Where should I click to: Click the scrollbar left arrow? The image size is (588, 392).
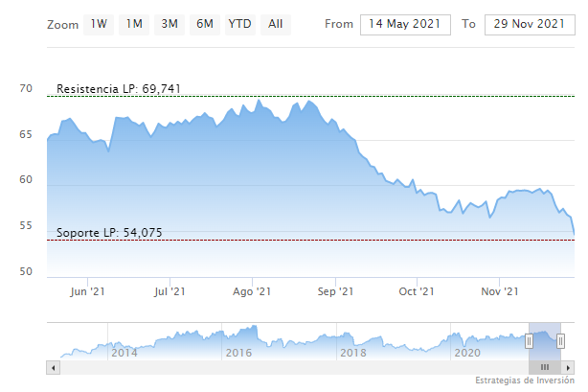(x=52, y=367)
